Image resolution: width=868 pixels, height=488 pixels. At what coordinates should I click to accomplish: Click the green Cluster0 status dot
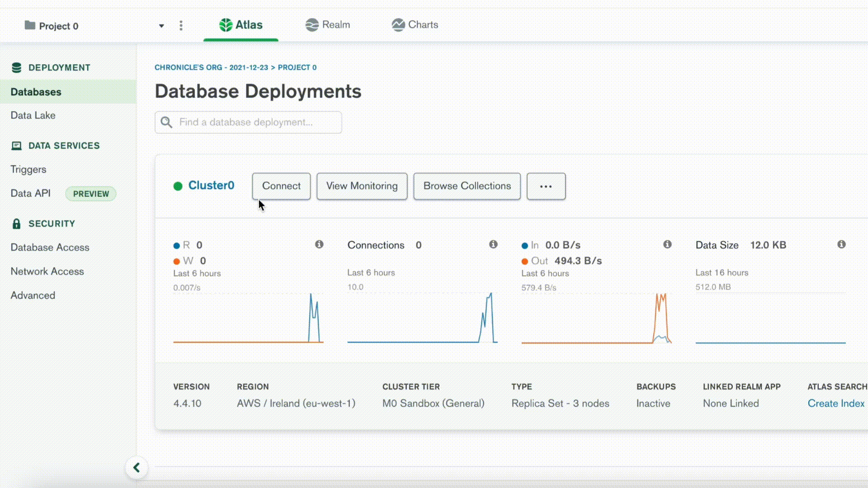point(178,186)
